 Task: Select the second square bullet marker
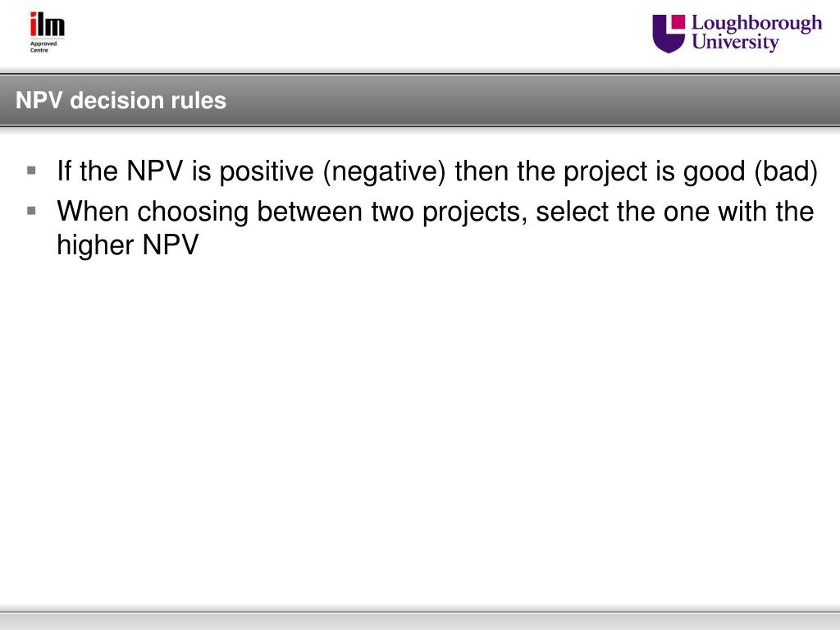pos(32,211)
